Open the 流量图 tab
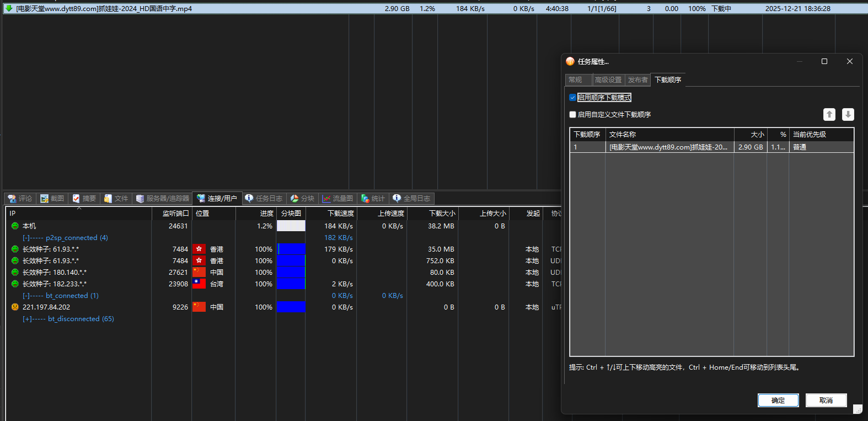This screenshot has height=421, width=868. coord(337,199)
